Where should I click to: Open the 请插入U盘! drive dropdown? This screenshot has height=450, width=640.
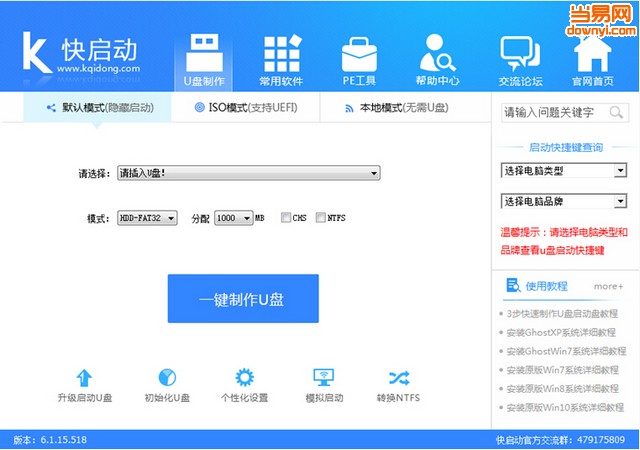[249, 173]
